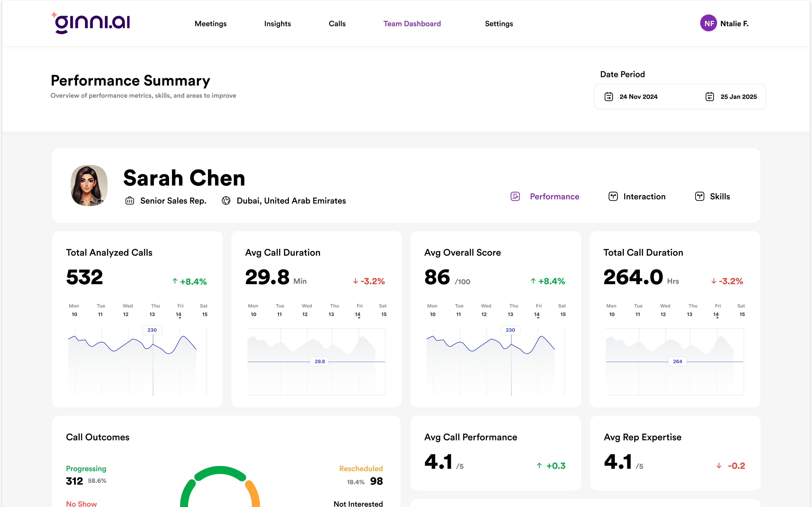The image size is (812, 507).
Task: Select Team Dashboard in navigation
Action: [x=412, y=24]
